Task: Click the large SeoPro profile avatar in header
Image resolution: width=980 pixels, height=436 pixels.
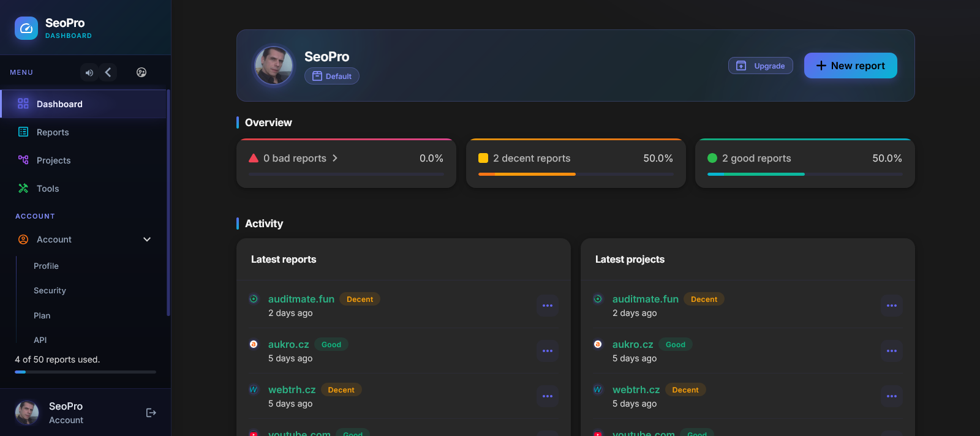Action: tap(274, 66)
